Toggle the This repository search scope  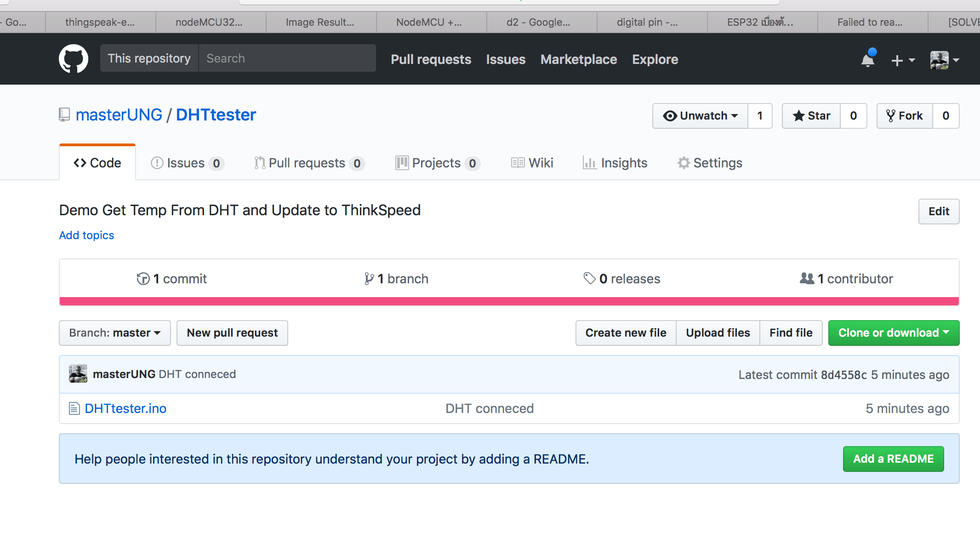[x=149, y=58]
